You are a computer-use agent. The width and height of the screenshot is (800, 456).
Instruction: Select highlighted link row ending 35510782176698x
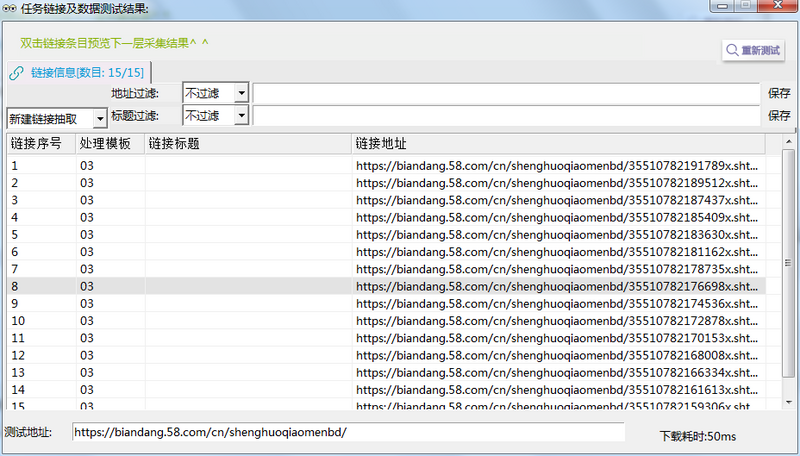coord(386,286)
